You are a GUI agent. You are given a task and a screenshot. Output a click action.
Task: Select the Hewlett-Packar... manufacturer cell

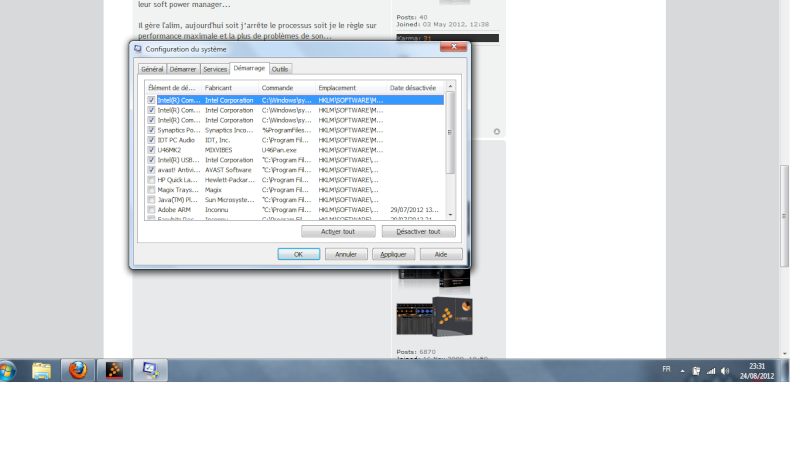(x=229, y=180)
